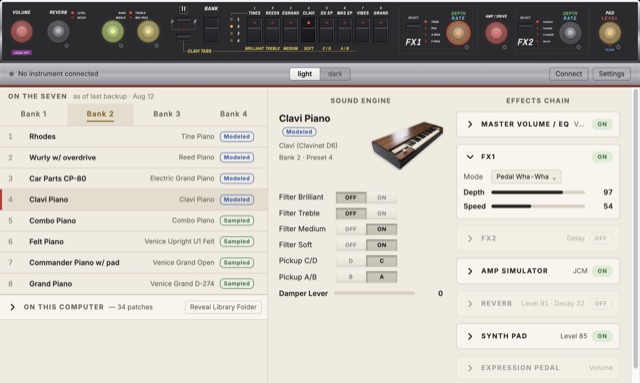
Task: Adjust the FX1 Speed slider
Action: [x=538, y=207]
